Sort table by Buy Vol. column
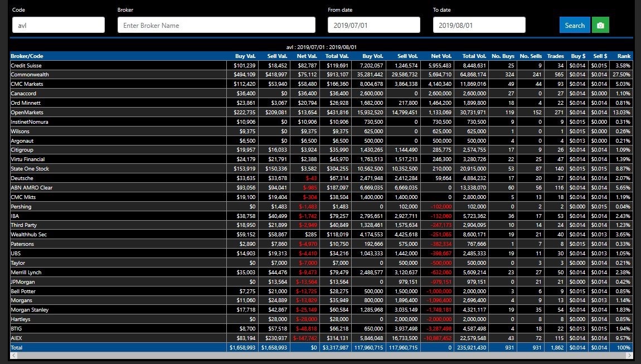 [373, 56]
